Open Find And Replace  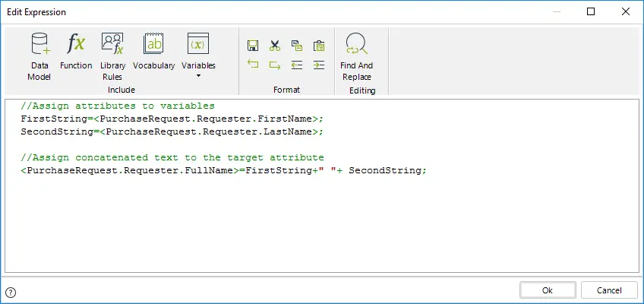coord(356,57)
